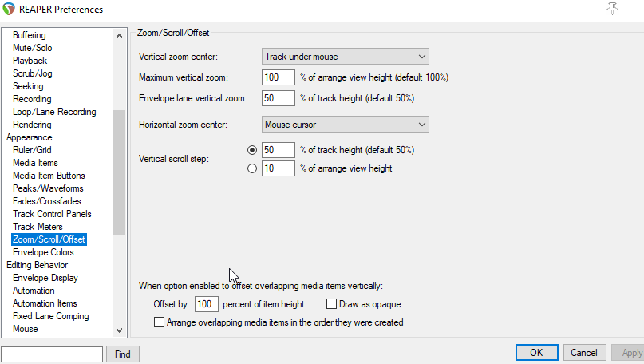Click the Maximum vertical zoom field
Image resolution: width=644 pixels, height=364 pixels.
tap(278, 78)
